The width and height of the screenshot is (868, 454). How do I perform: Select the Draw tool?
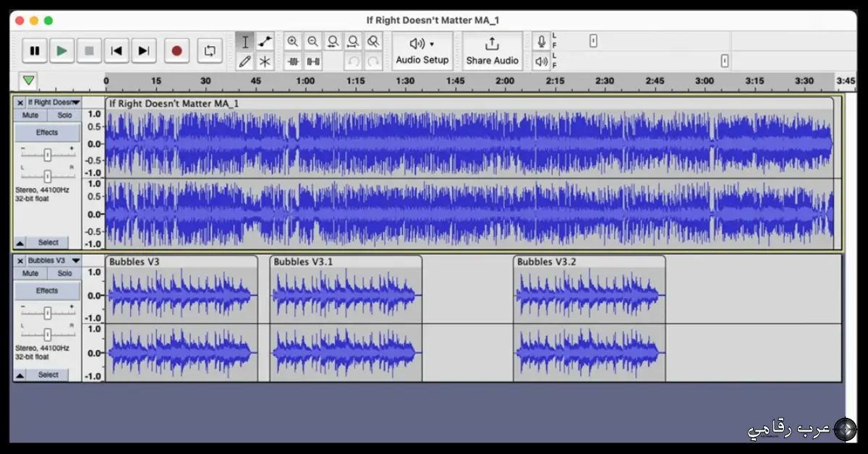pos(245,61)
